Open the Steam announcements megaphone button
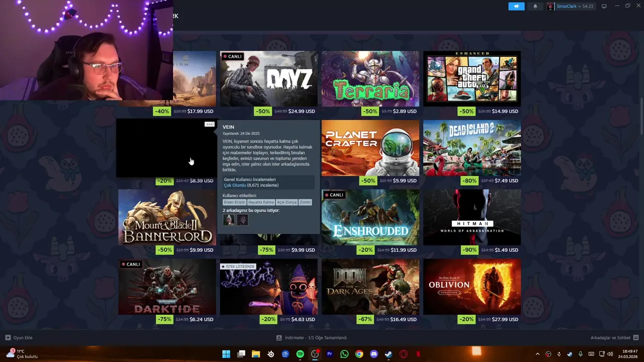This screenshot has width=644, height=362. coord(516,6)
